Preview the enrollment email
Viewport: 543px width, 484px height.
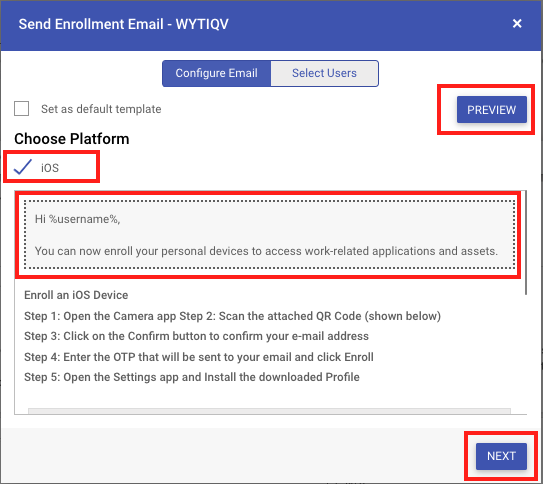click(x=491, y=110)
